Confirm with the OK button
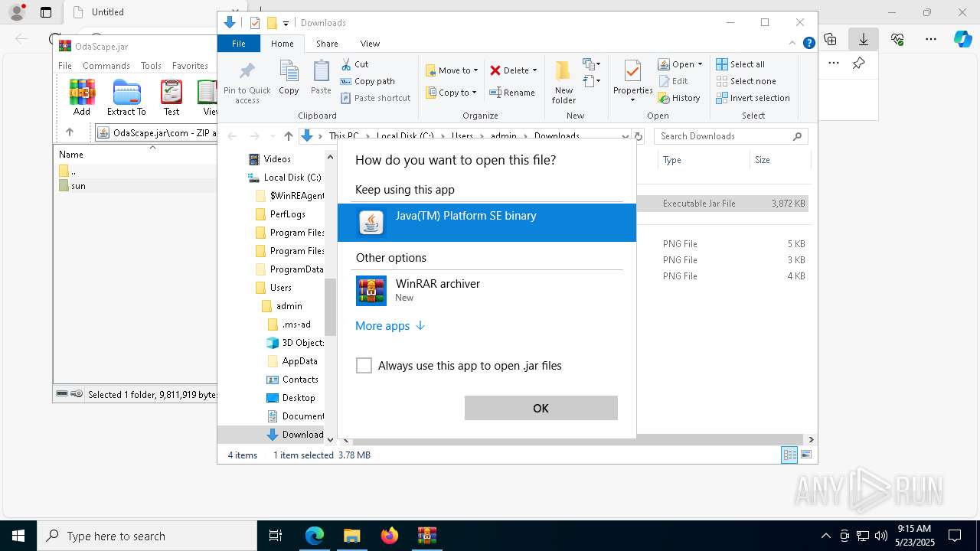 pyautogui.click(x=541, y=408)
